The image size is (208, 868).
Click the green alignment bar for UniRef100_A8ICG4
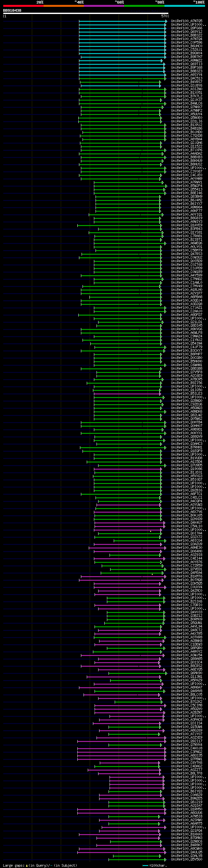click(140, 541)
